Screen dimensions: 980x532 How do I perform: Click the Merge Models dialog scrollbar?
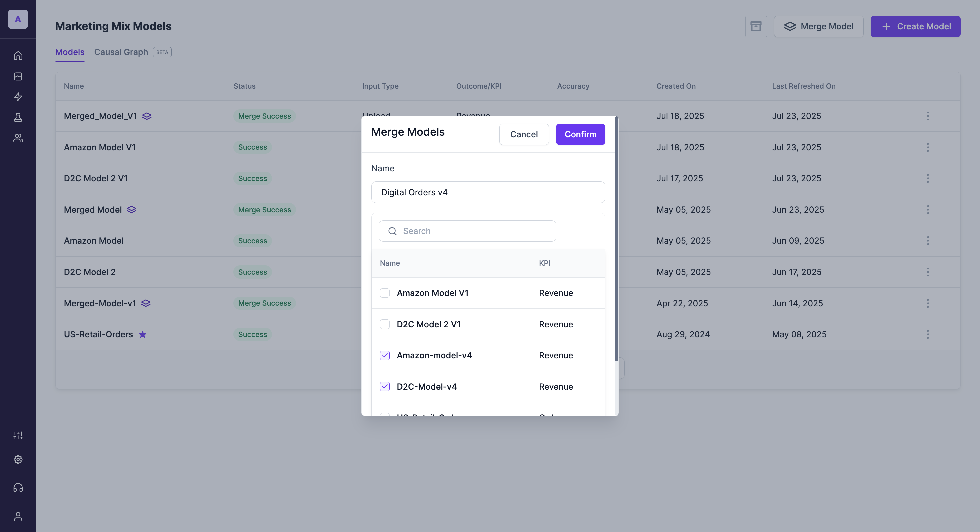pos(616,240)
